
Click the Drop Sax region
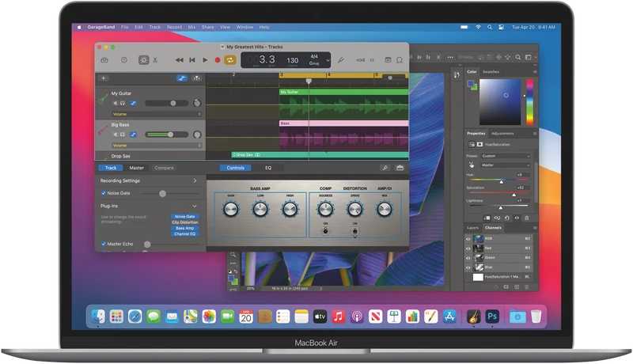click(x=320, y=155)
